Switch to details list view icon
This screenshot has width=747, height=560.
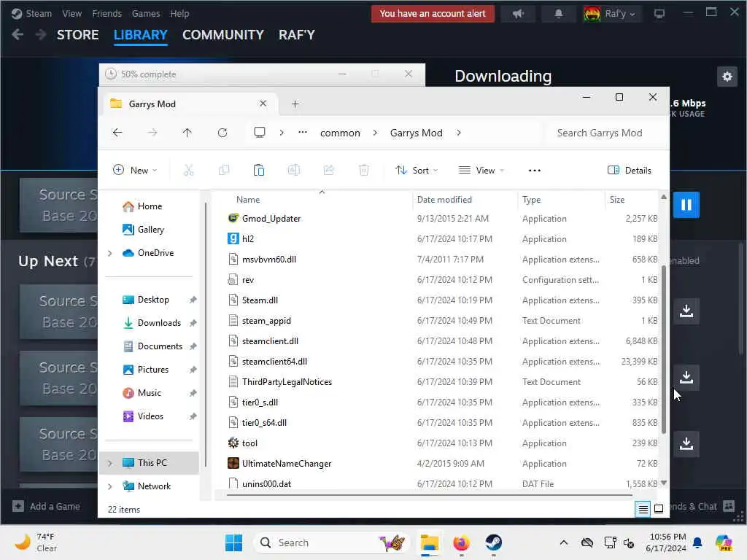pos(643,510)
